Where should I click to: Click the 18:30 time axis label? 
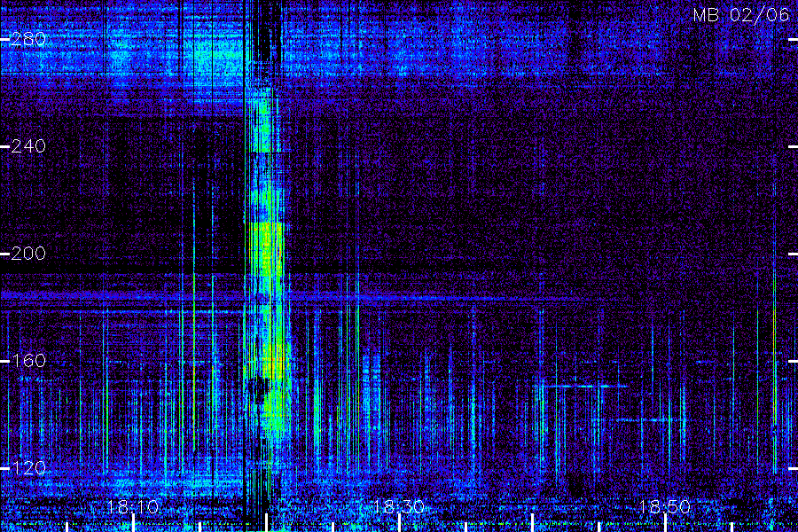click(398, 507)
